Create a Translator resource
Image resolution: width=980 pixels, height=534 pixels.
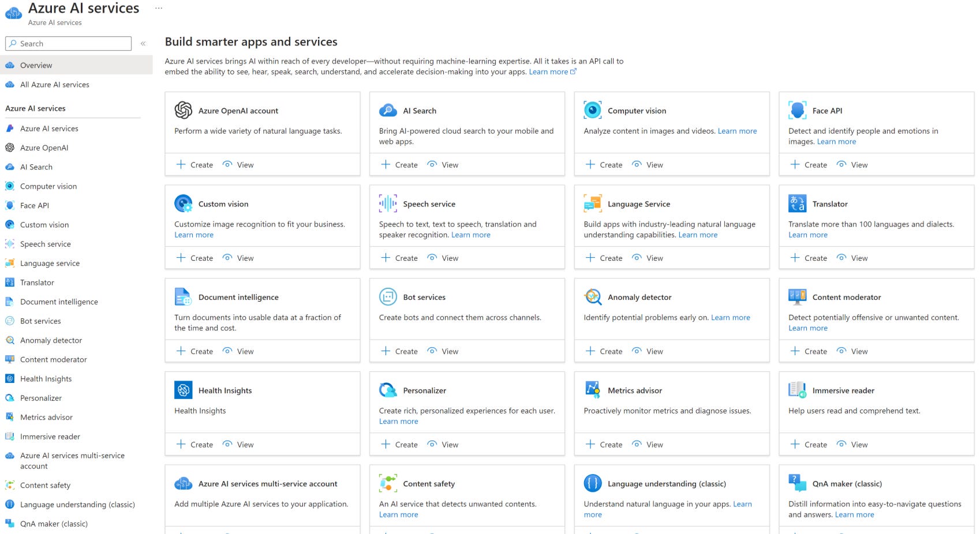tap(809, 258)
